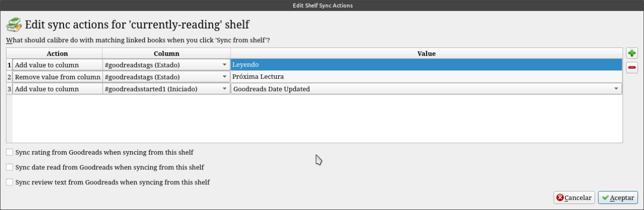Click the red minus delete-row icon

[632, 67]
